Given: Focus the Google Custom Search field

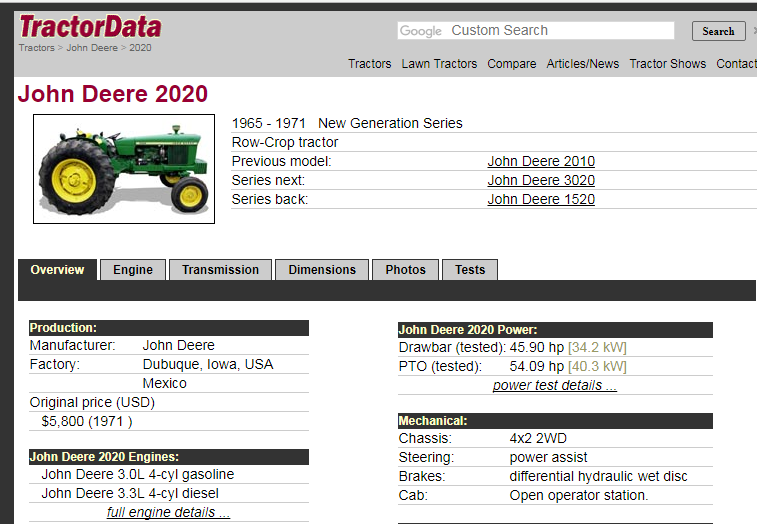Looking at the screenshot, I should [536, 31].
